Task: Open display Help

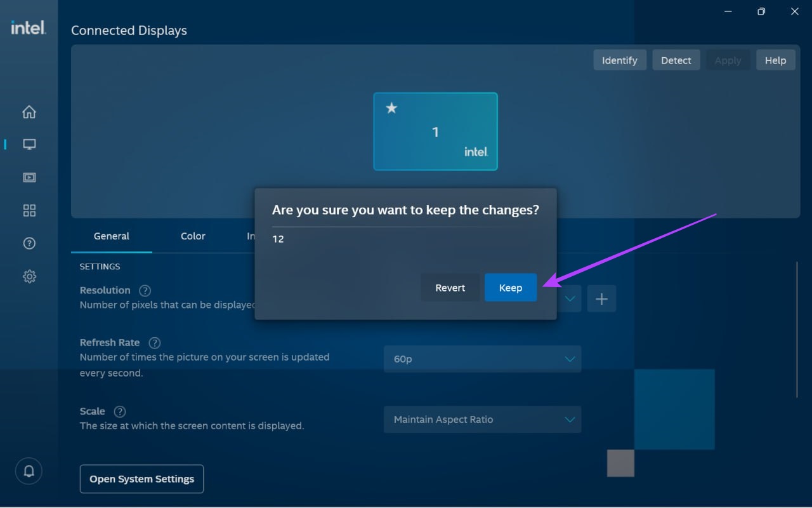Action: point(775,60)
